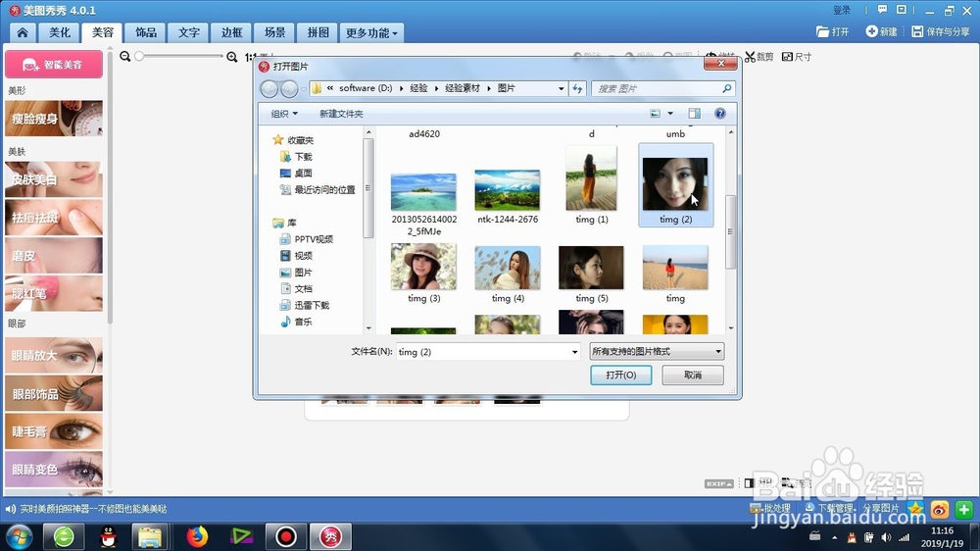
Task: Select the 皮肤美白 tool
Action: (x=54, y=179)
